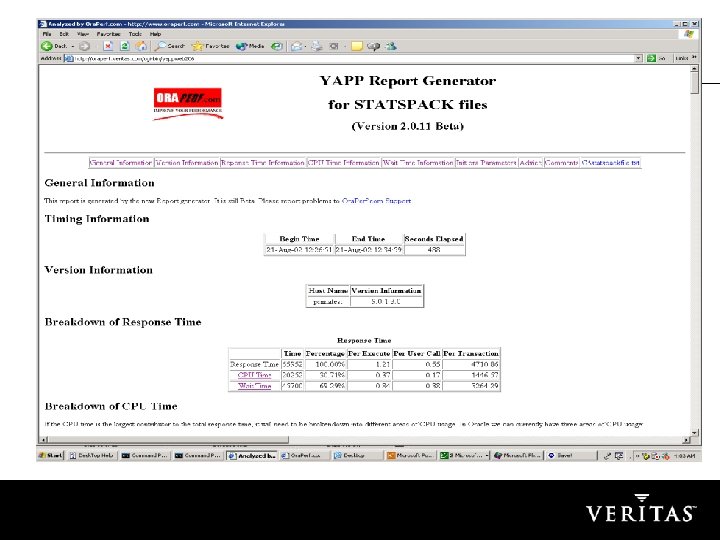Click Wait Time link in response table
The height and width of the screenshot is (540, 720).
click(254, 386)
